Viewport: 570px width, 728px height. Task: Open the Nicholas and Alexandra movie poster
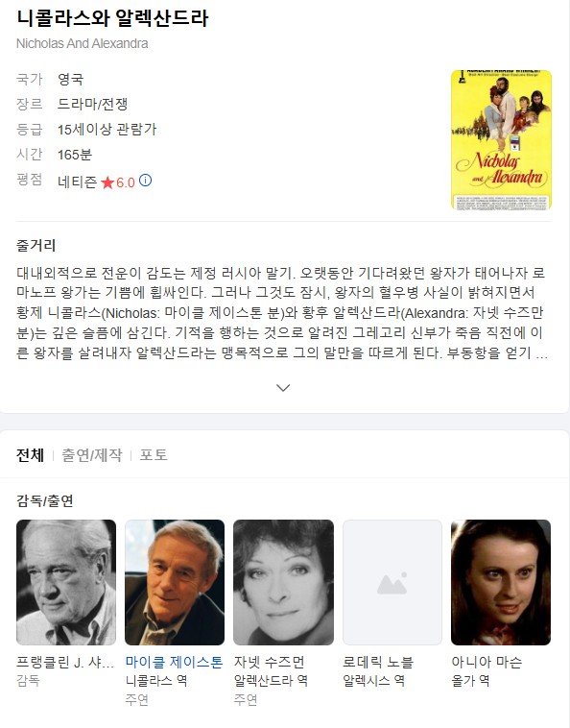pos(501,140)
